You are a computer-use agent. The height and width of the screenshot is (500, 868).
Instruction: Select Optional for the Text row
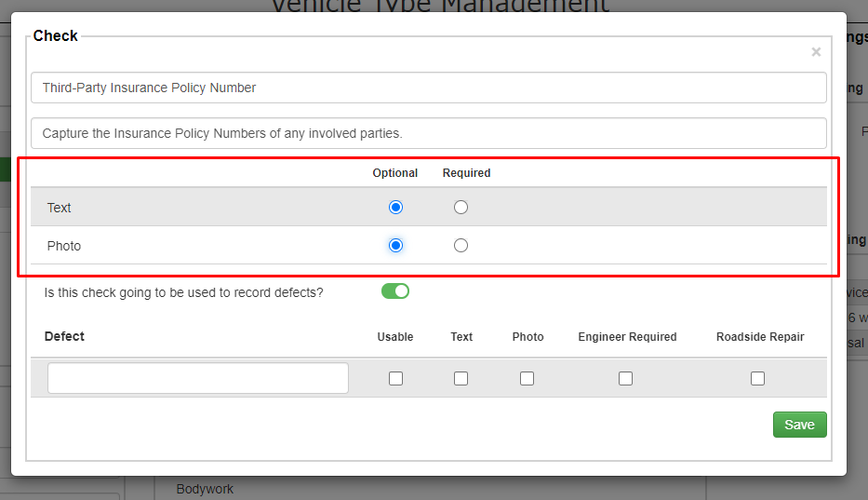[x=395, y=208]
